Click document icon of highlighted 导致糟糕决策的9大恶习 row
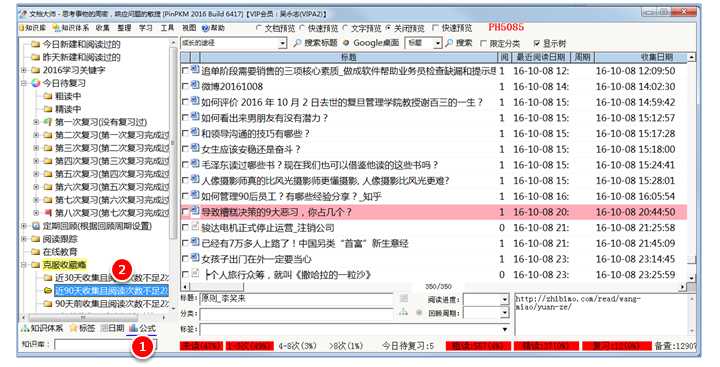 pyautogui.click(x=195, y=211)
